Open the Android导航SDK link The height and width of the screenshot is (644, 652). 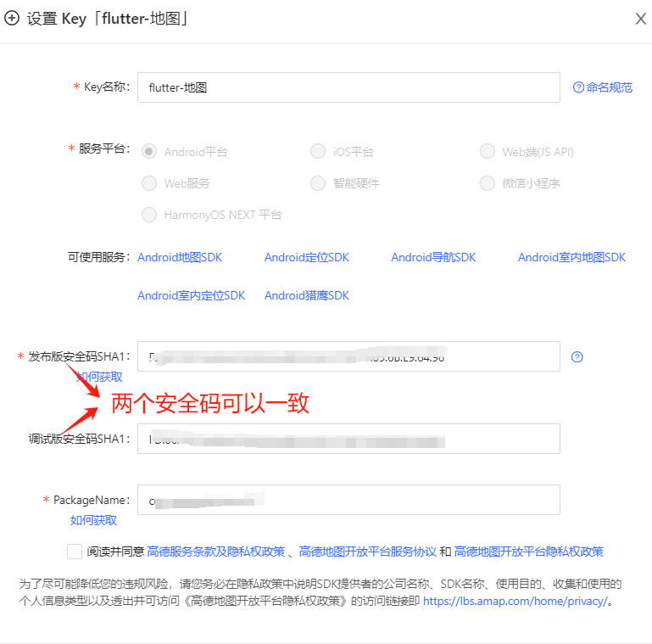[433, 257]
